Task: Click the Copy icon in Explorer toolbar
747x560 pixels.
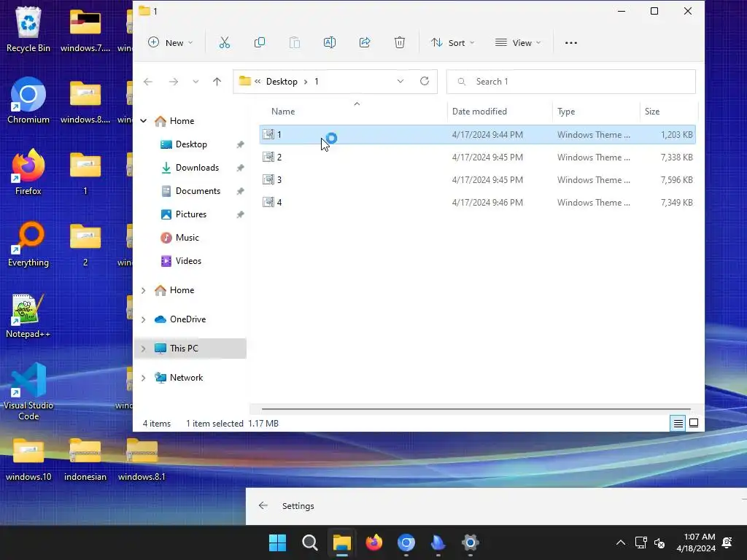Action: [260, 43]
